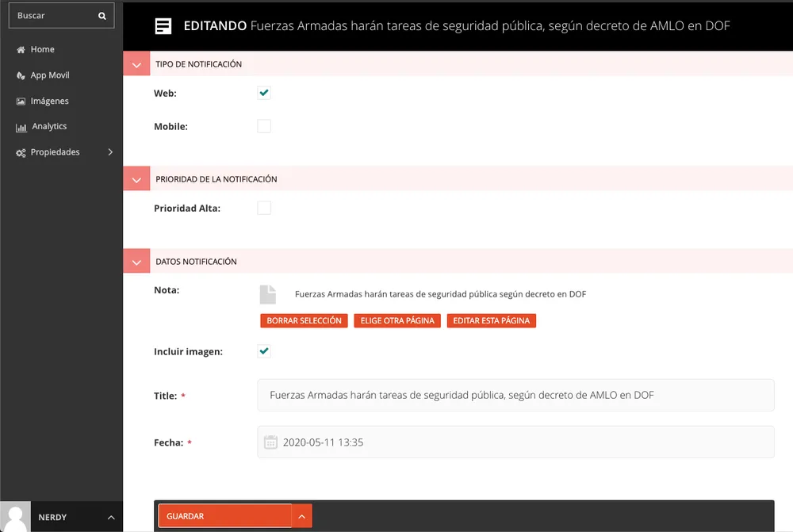Image resolution: width=793 pixels, height=532 pixels.
Task: Click the 'Incluir imagen:' field label
Action: pyautogui.click(x=188, y=351)
